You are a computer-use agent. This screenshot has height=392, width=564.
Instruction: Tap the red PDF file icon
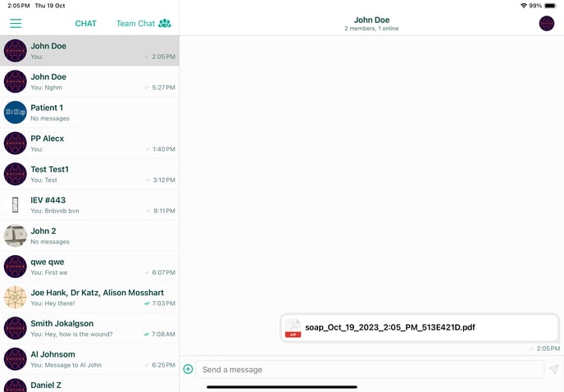tap(293, 328)
